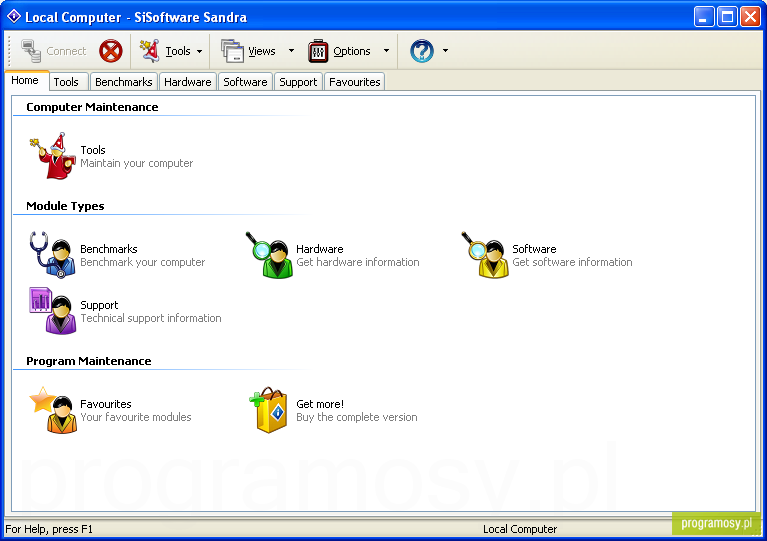767x541 pixels.
Task: Open the Software magnifier module icon
Action: coord(485,255)
